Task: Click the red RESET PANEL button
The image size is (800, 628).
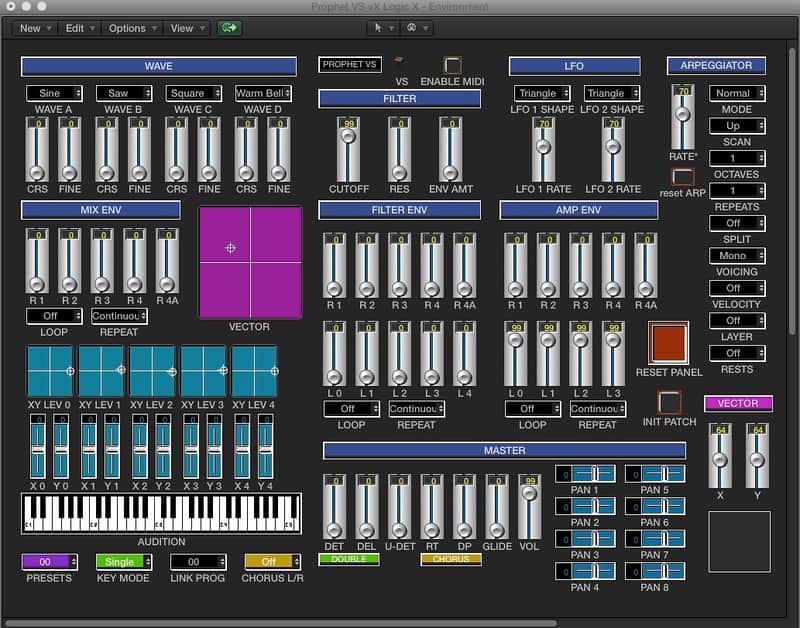Action: (668, 343)
